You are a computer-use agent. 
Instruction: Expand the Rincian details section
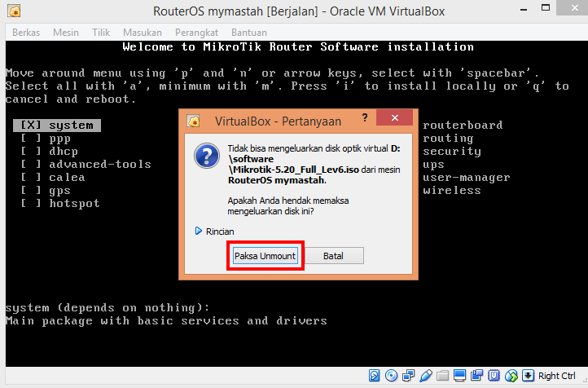click(214, 231)
